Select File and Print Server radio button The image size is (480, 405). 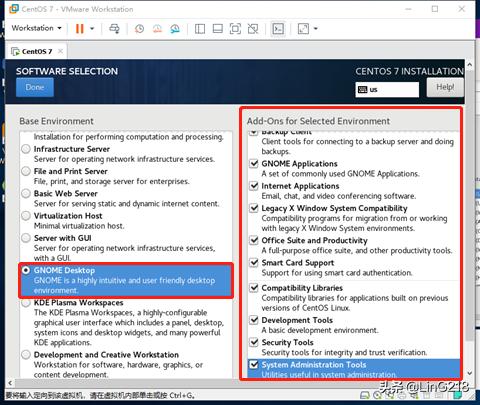[26, 171]
